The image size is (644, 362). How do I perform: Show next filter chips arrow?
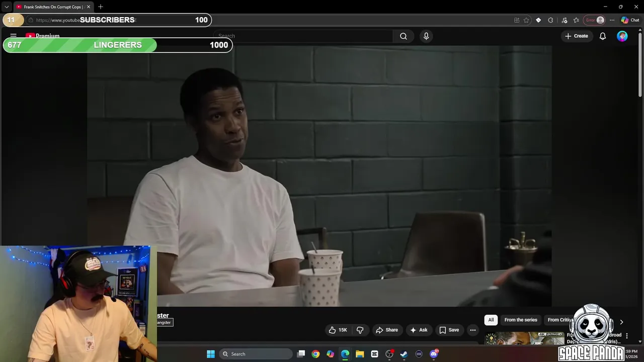coord(621,322)
